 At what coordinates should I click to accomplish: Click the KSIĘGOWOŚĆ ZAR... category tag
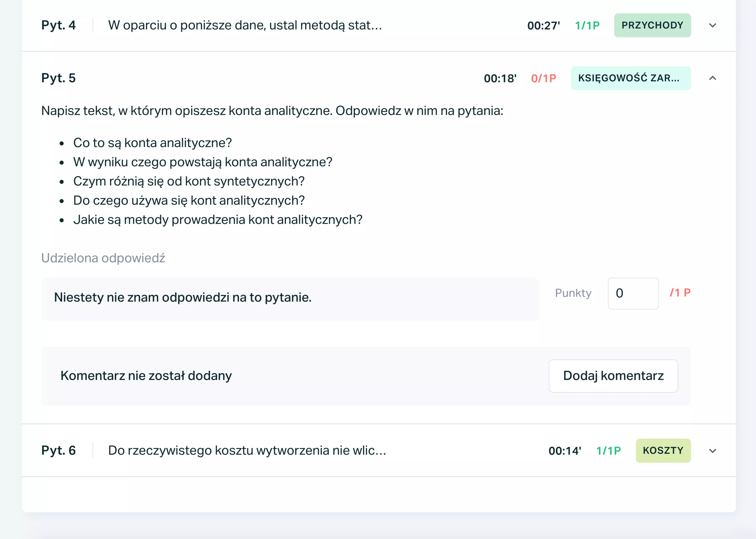pos(631,78)
